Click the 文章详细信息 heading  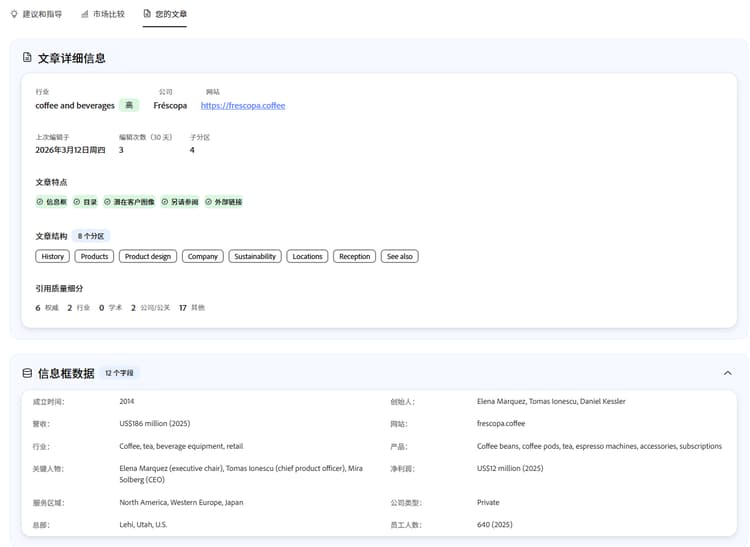72,58
